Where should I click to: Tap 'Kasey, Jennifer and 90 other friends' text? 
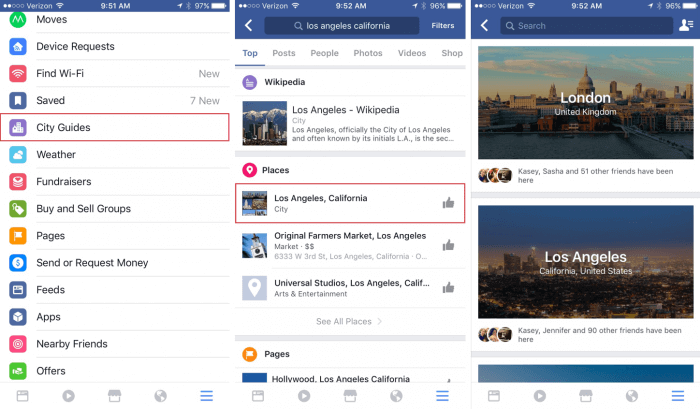click(600, 335)
